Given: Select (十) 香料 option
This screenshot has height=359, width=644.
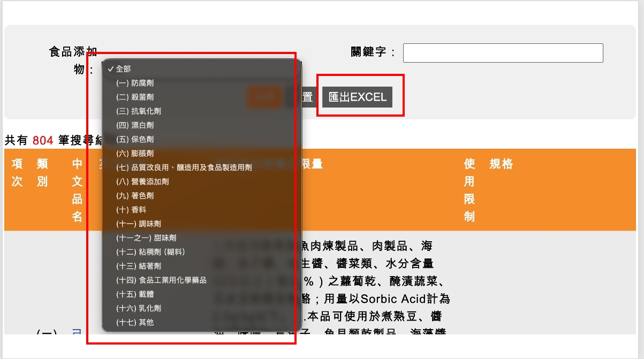Looking at the screenshot, I should [x=131, y=210].
